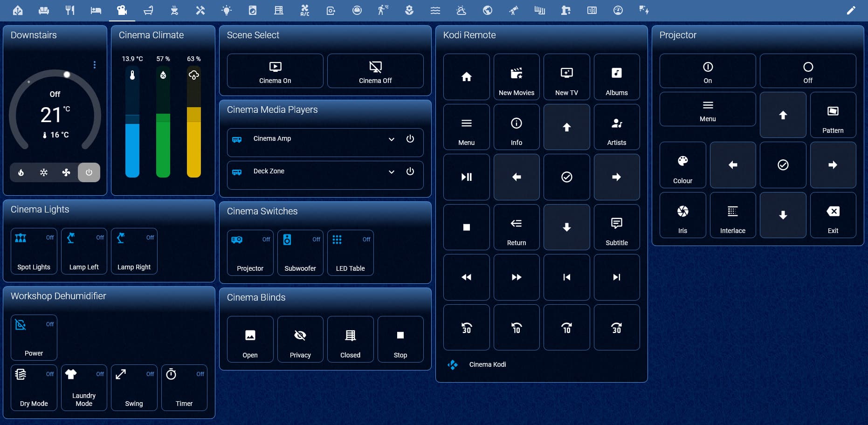Toggle Lamp Right light
Viewport: 868px width, 425px height.
[134, 251]
